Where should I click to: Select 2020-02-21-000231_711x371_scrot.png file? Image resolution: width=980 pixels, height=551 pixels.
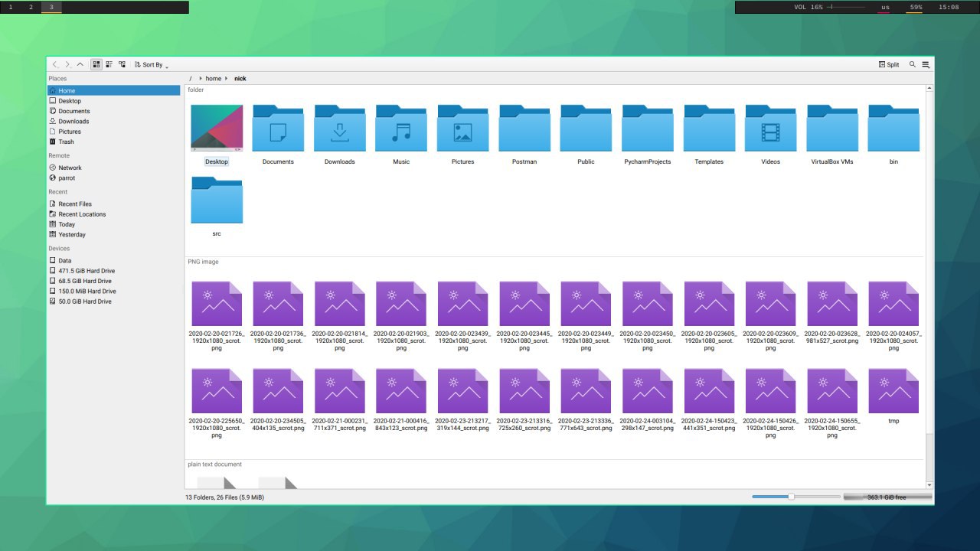(x=340, y=391)
